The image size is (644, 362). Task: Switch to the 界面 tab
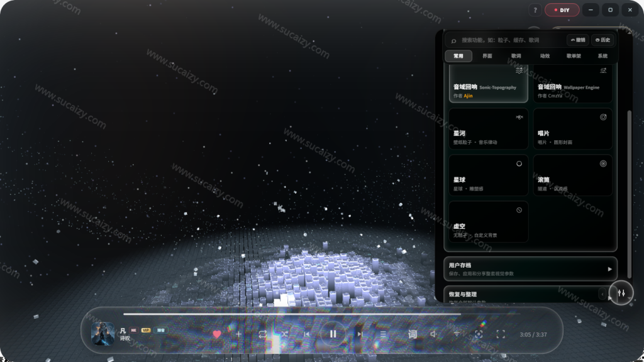(487, 56)
